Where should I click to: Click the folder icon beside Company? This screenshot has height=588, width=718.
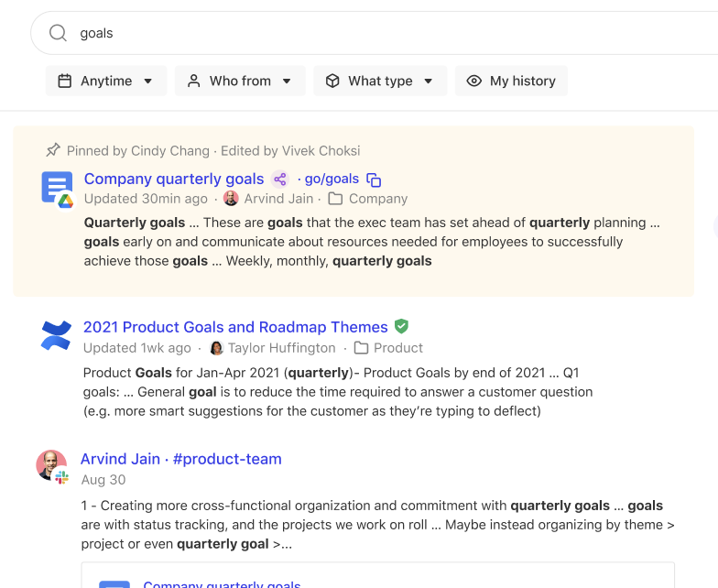tap(335, 199)
